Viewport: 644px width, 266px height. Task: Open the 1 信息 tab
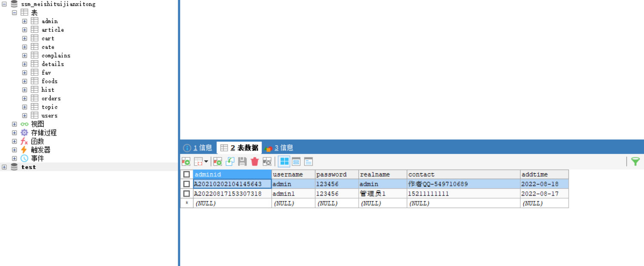click(198, 148)
